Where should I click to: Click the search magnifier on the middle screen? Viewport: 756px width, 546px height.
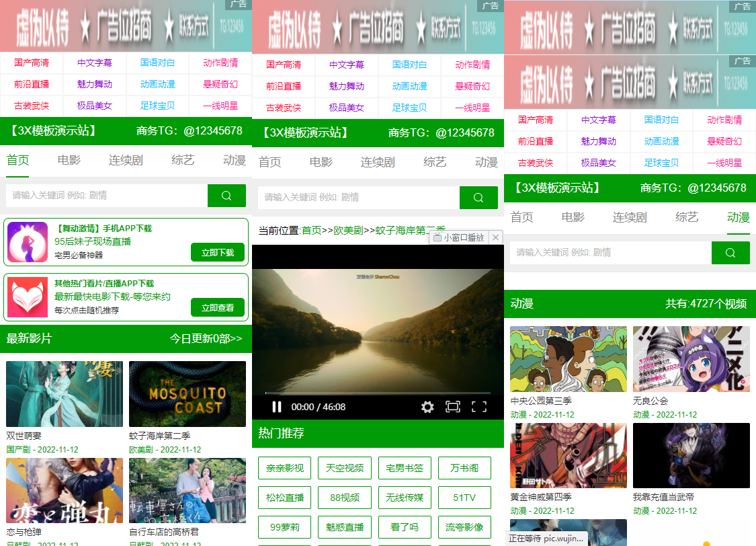[478, 197]
